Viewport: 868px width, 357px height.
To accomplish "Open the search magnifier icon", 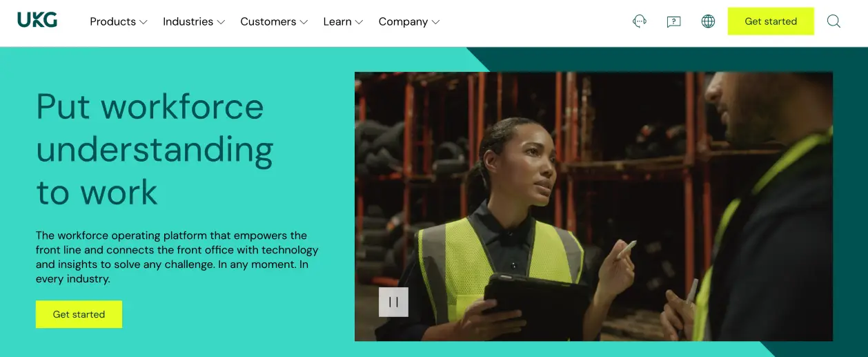I will [x=834, y=21].
